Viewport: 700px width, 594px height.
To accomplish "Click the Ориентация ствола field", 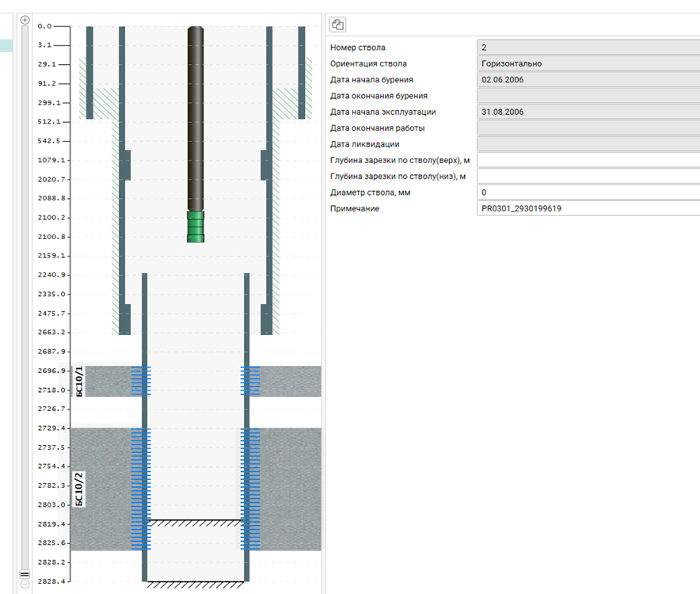I will pyautogui.click(x=588, y=63).
